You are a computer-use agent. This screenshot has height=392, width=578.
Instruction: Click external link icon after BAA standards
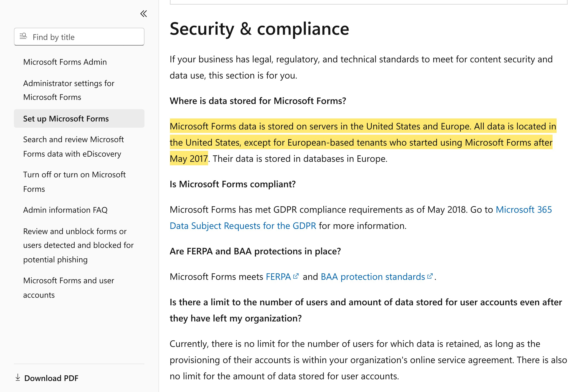(430, 276)
